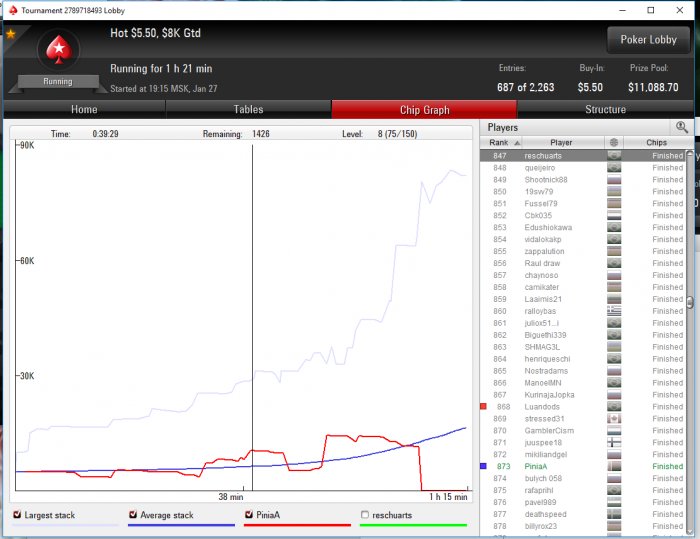
Task: Sort by the Player column header
Action: click(x=561, y=142)
